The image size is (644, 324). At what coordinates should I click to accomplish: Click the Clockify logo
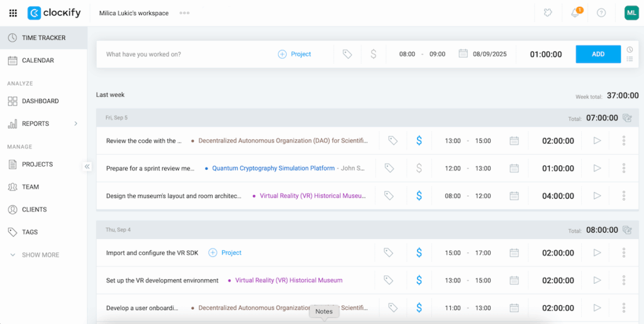point(54,13)
